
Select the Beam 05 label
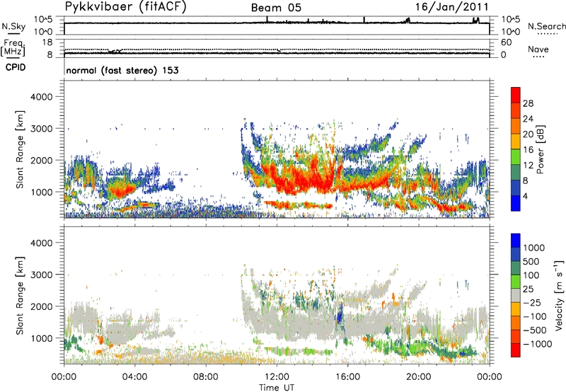click(x=276, y=8)
